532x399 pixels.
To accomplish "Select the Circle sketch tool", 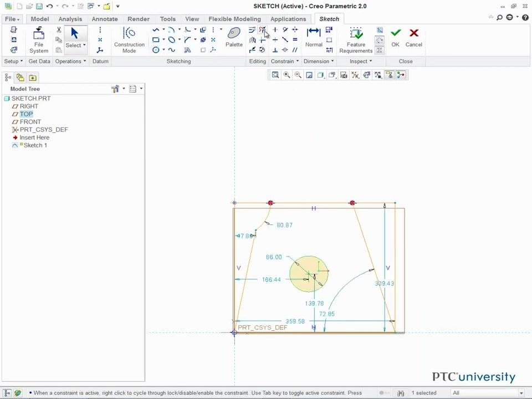I will pyautogui.click(x=156, y=50).
